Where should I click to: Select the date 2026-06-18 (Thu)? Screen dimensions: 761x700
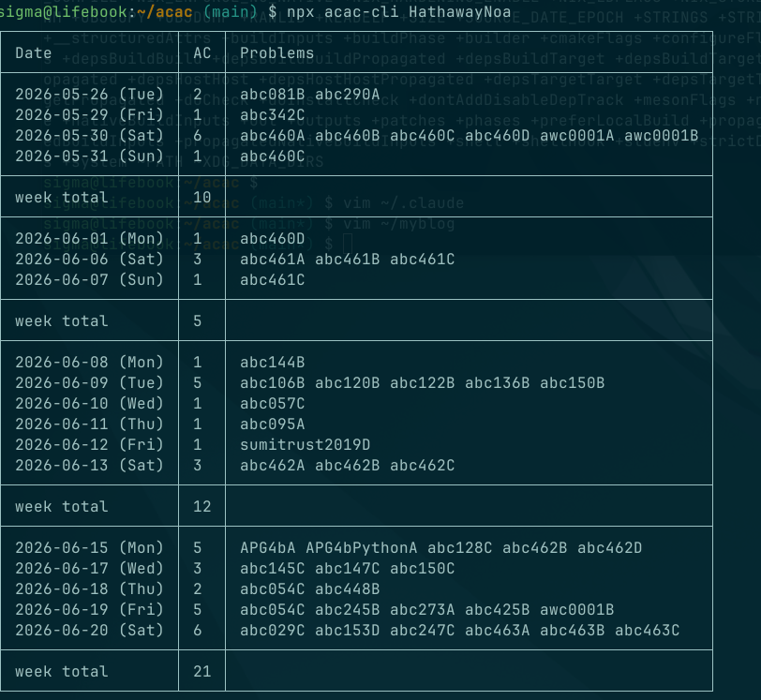[x=89, y=589]
